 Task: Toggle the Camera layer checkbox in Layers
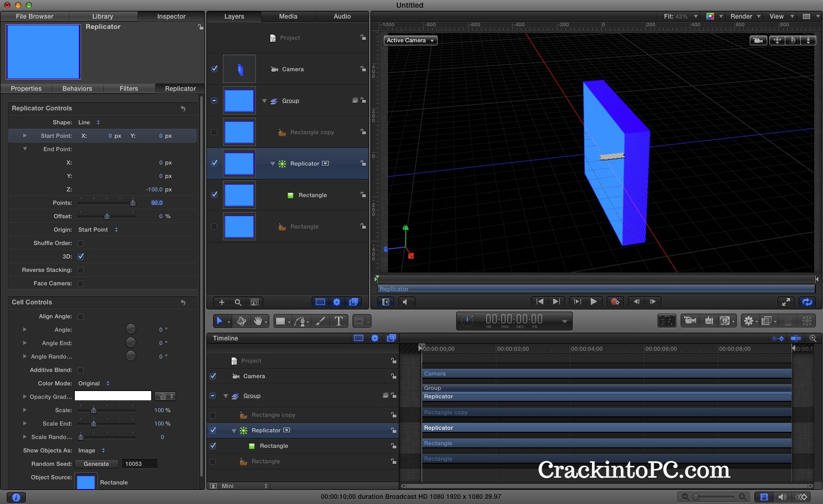pos(214,69)
